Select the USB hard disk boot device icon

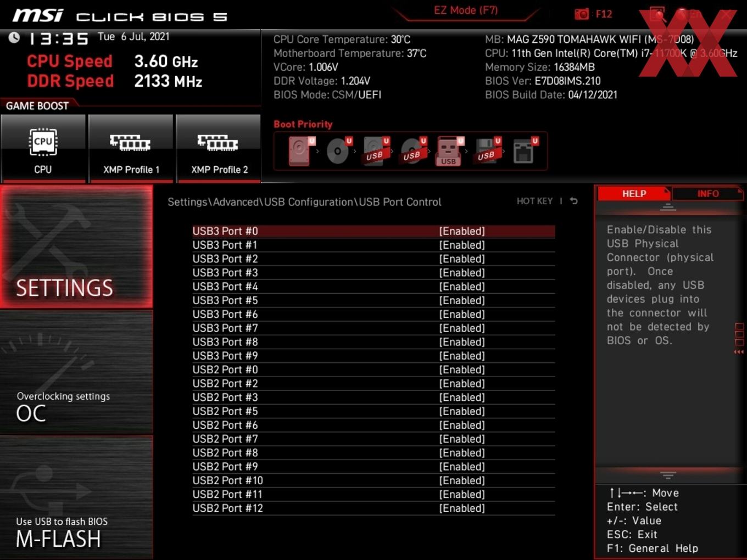click(x=376, y=151)
